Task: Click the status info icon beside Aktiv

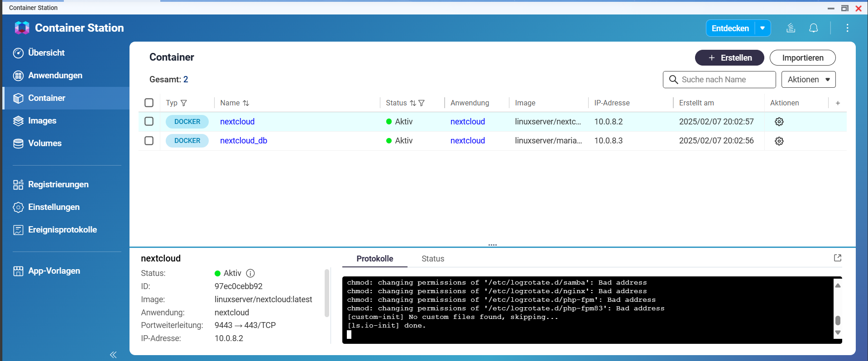Action: pos(250,273)
